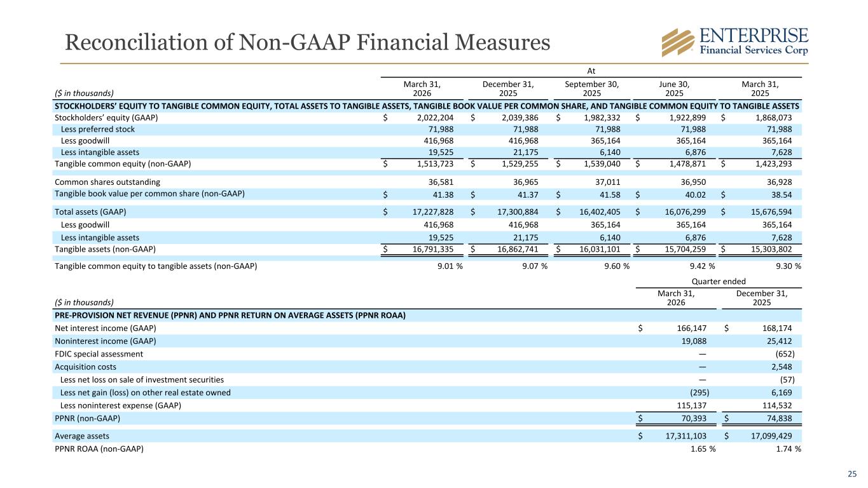Select the September 30, 2025 column header
Viewport: 868px width, 488px height.
592,88
